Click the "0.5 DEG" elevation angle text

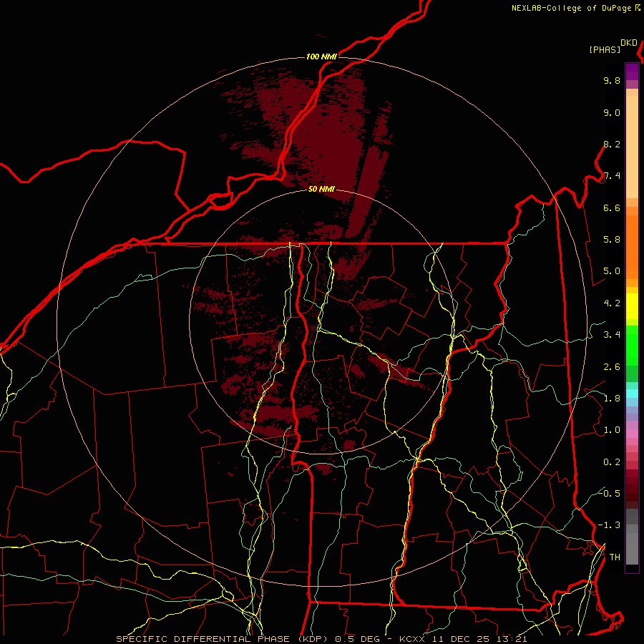(358, 639)
